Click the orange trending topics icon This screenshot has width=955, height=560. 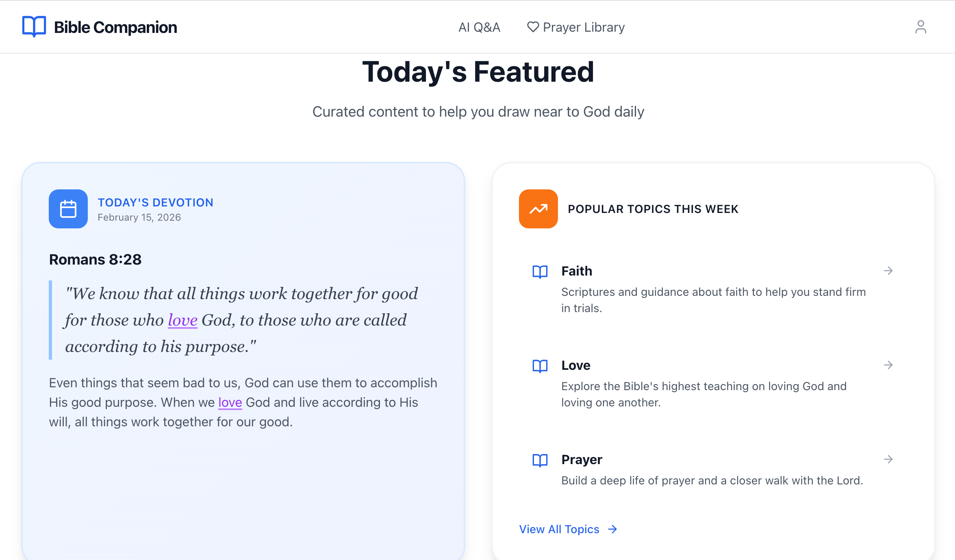pos(538,209)
